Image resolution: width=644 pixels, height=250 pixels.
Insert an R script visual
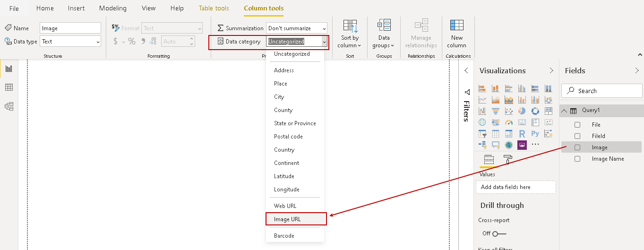tap(522, 134)
